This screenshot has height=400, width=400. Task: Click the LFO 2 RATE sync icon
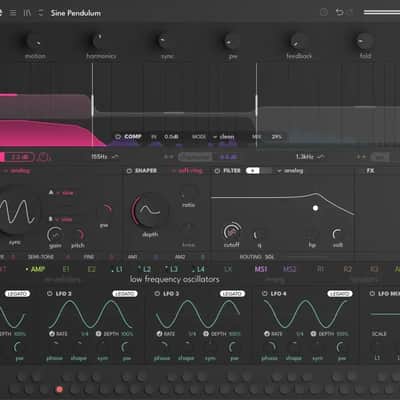tap(52, 334)
